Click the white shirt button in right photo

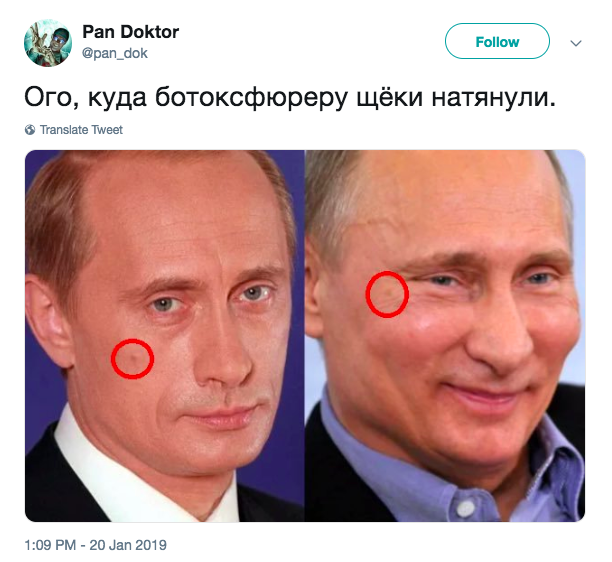coord(465,507)
